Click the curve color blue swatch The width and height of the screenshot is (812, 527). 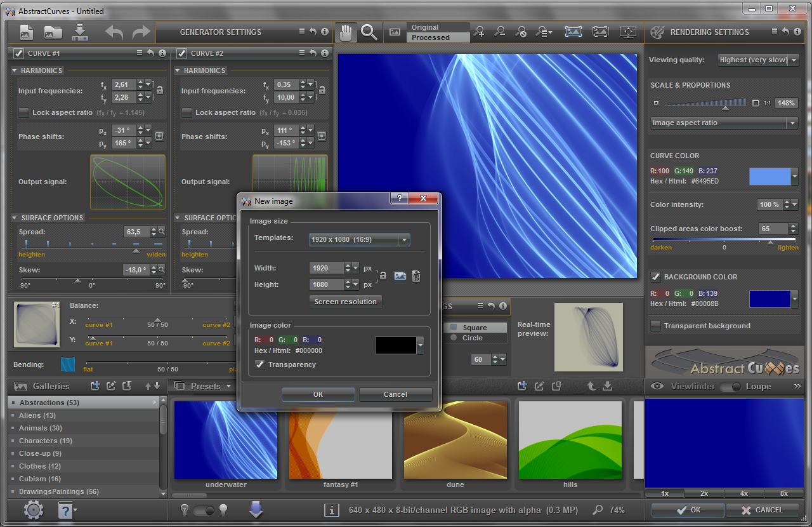pos(769,177)
